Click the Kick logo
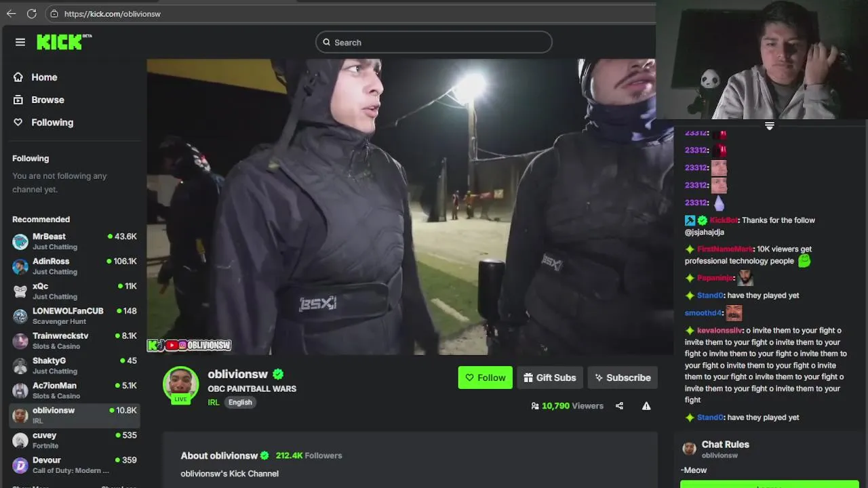 click(x=64, y=42)
